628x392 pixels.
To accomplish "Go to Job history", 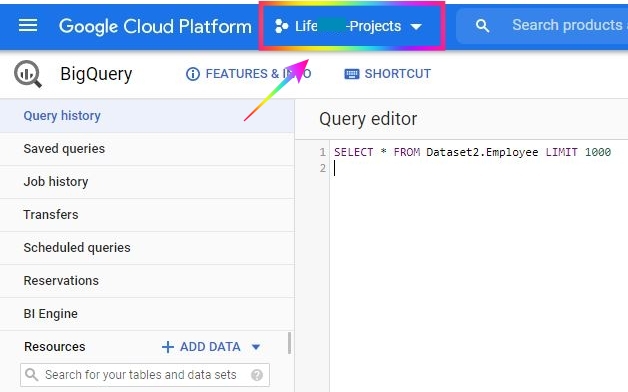I will 147,182.
